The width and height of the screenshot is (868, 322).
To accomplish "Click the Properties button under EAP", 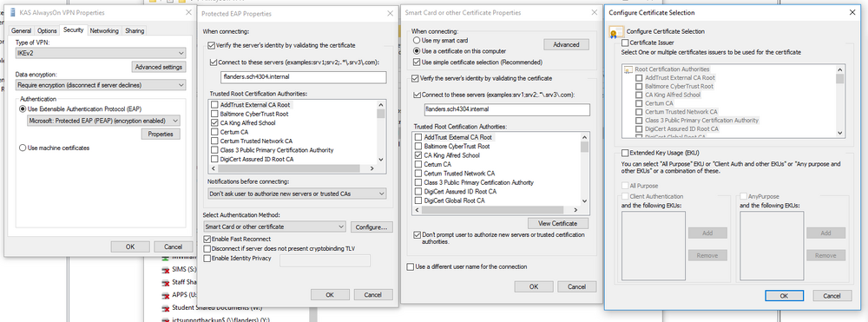I will tap(161, 134).
